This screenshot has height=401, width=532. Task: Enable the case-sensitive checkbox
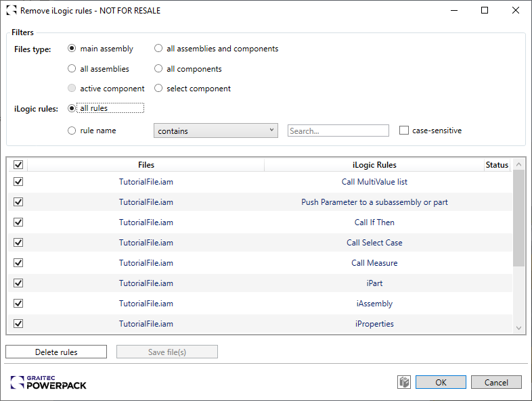404,131
